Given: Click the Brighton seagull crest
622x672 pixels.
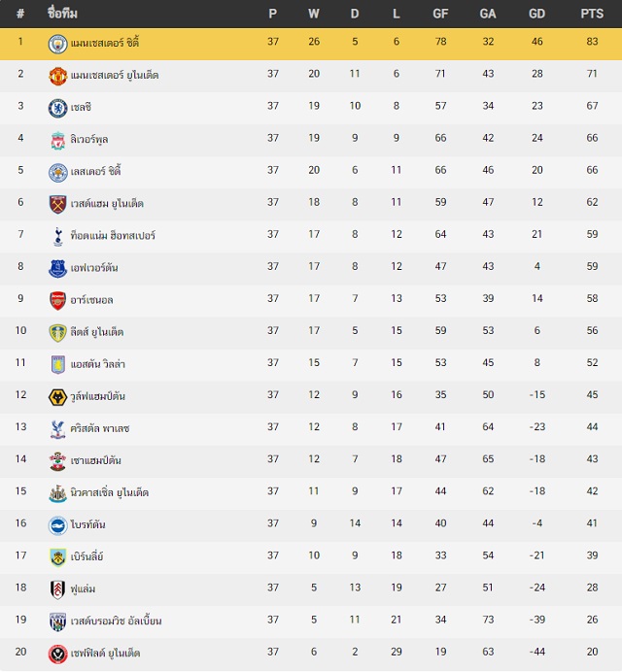Looking at the screenshot, I should pyautogui.click(x=57, y=526).
